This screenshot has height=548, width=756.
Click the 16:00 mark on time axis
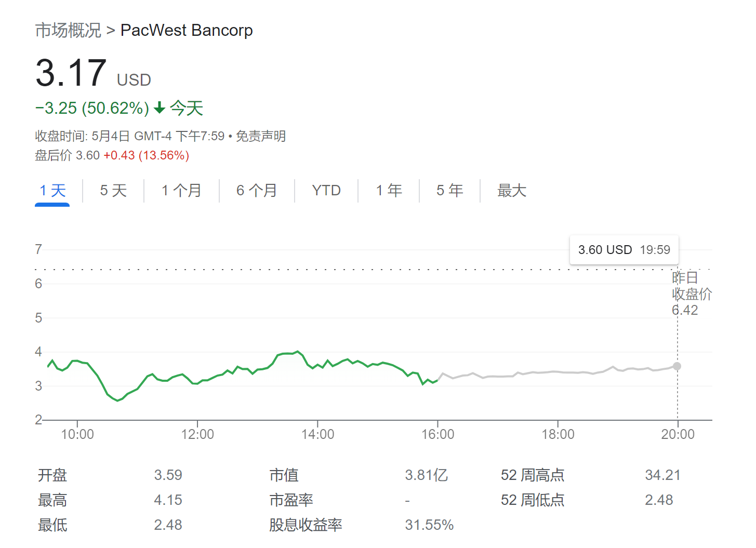point(437,434)
